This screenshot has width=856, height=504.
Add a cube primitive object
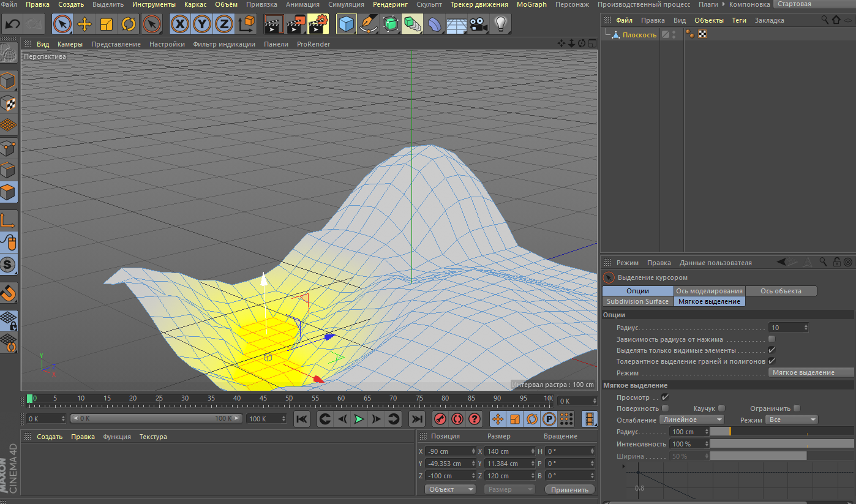[347, 24]
